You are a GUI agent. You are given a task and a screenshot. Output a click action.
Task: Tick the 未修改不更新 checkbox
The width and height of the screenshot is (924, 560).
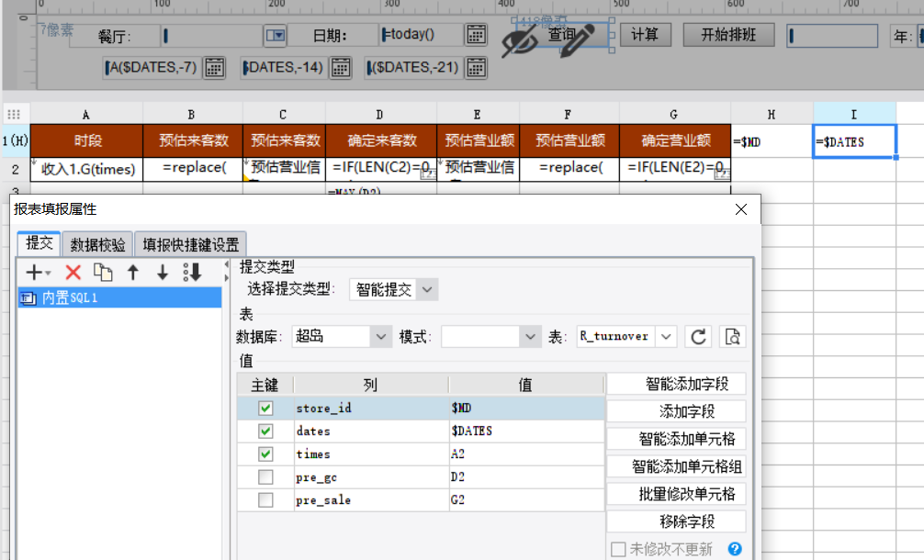619,549
